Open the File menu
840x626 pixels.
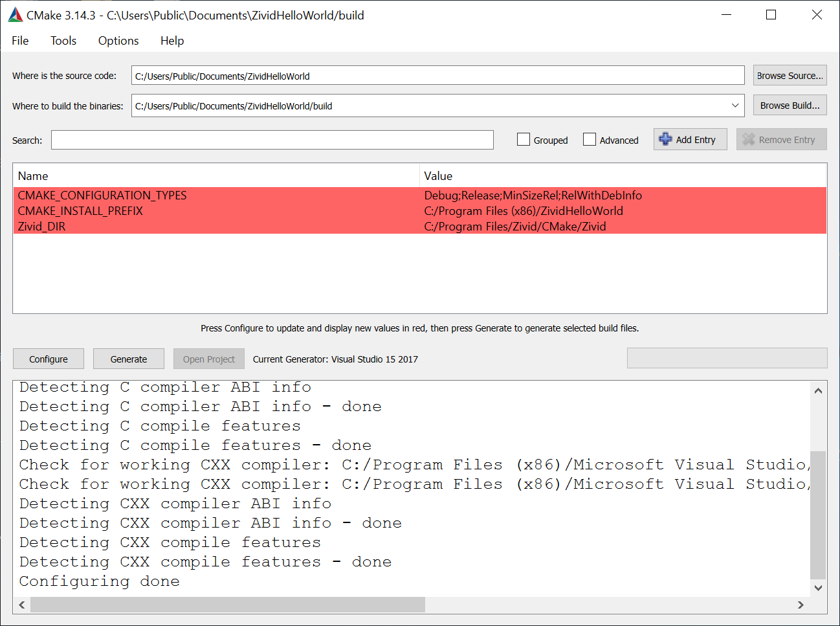(x=20, y=41)
